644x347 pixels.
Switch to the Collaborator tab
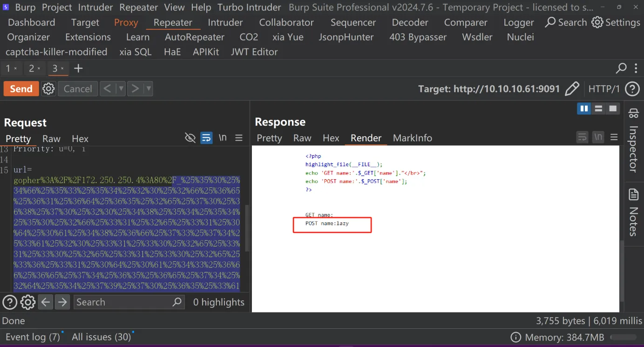click(286, 22)
